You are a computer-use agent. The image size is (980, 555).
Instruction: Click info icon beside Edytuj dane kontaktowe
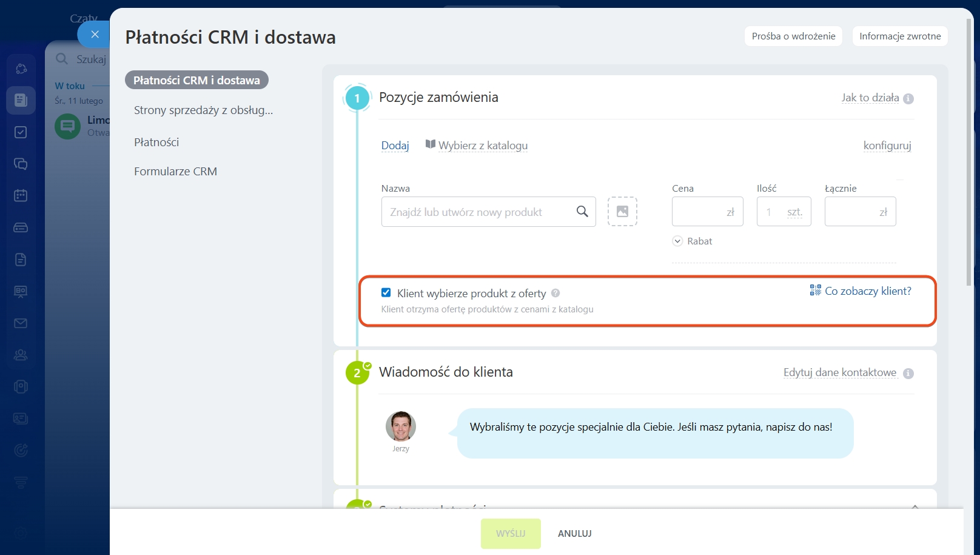908,374
